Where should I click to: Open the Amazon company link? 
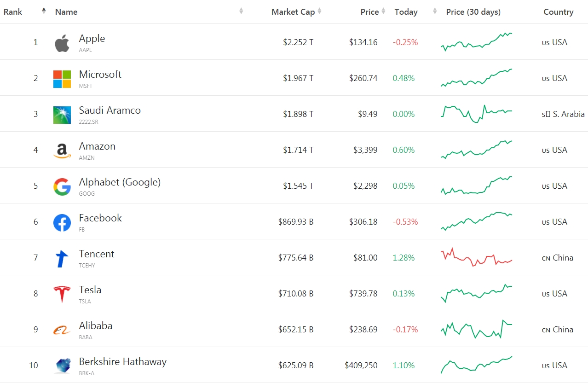(97, 146)
